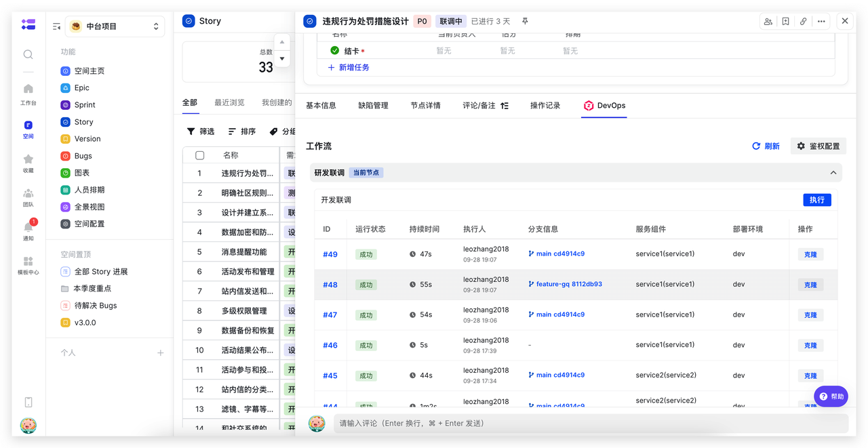This screenshot has height=448, width=868.
Task: Open the notifications bell icon
Action: [28, 227]
